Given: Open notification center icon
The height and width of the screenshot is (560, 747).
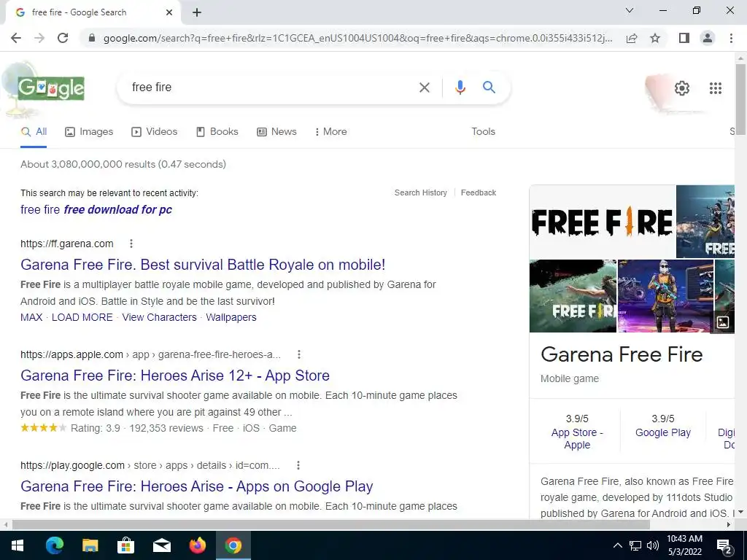Looking at the screenshot, I should 723,545.
